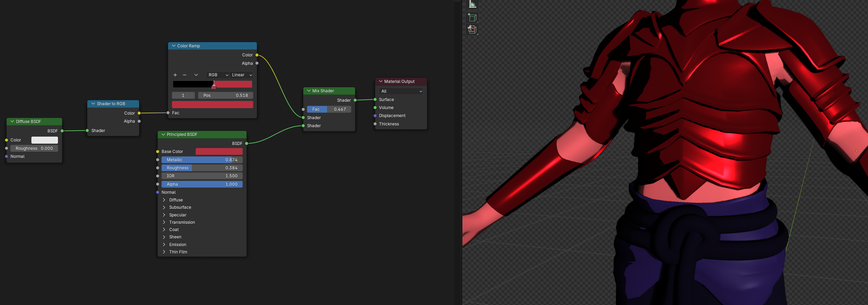The image size is (868, 305).
Task: Click the Color Ramp Color output socket
Action: click(x=257, y=55)
